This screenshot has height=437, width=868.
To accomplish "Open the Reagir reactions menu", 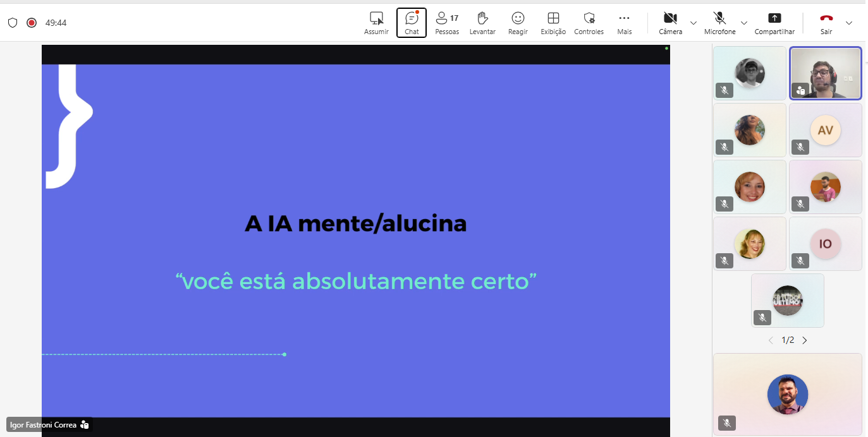I will (x=518, y=23).
